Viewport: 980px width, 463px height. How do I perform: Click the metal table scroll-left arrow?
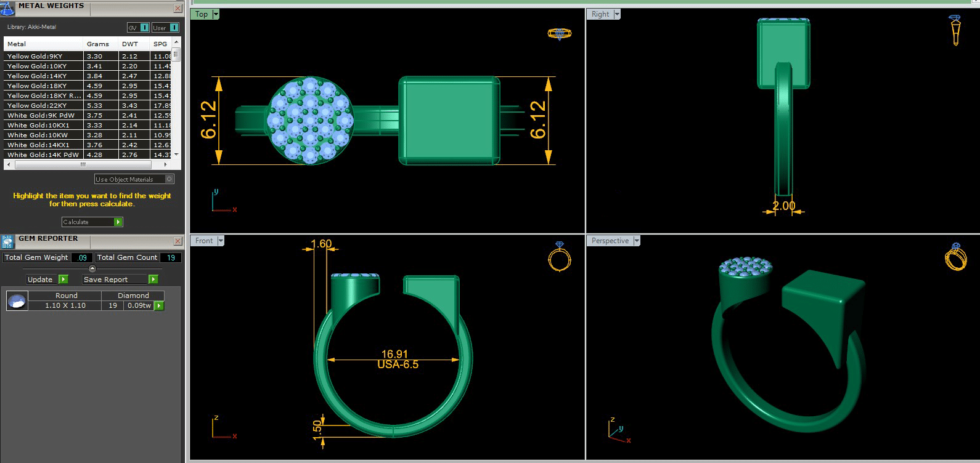[8, 165]
